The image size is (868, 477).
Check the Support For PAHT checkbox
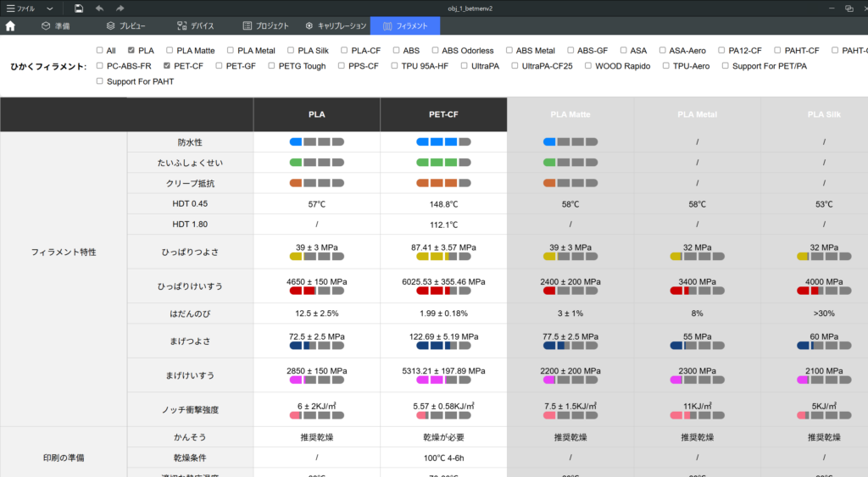(100, 81)
